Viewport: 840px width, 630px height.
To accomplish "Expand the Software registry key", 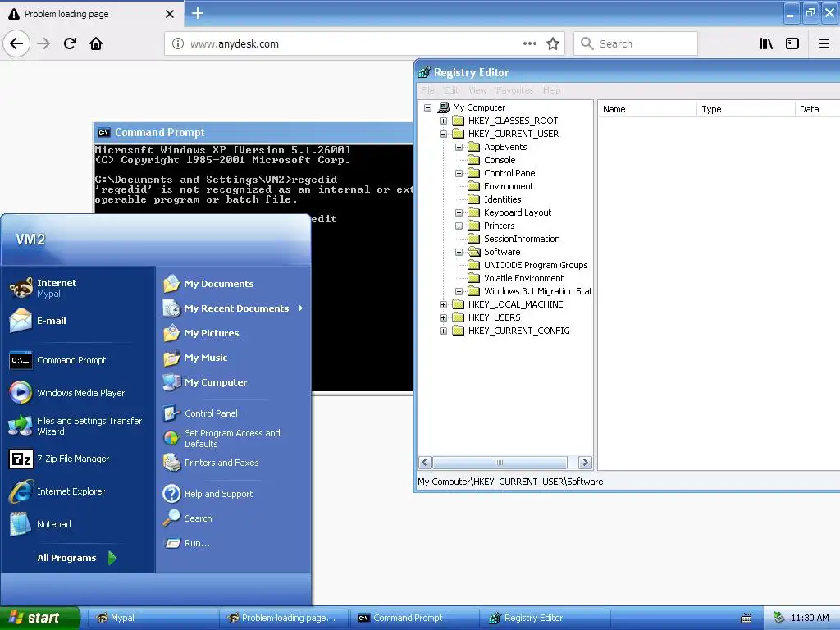I will pos(459,252).
